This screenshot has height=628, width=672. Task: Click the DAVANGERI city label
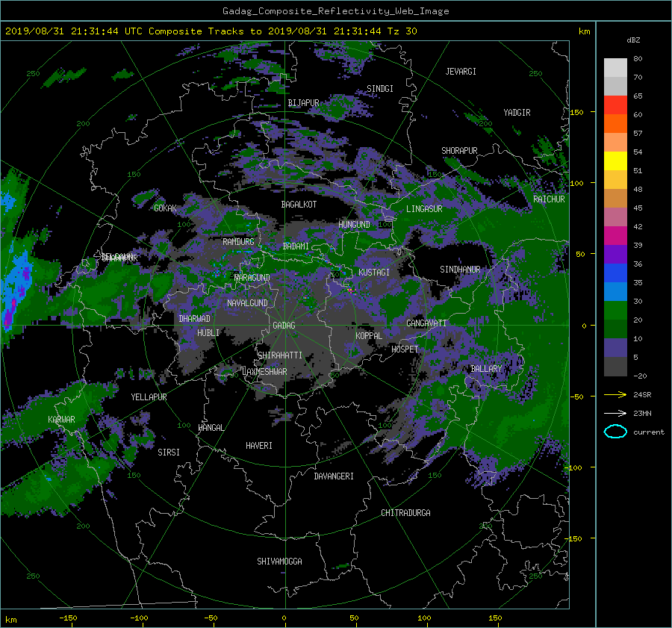click(x=334, y=476)
